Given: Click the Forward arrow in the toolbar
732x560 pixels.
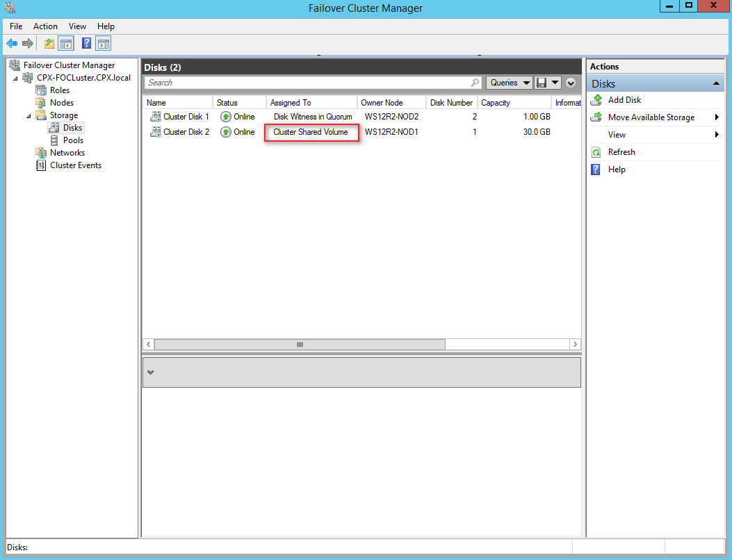Looking at the screenshot, I should pos(28,44).
